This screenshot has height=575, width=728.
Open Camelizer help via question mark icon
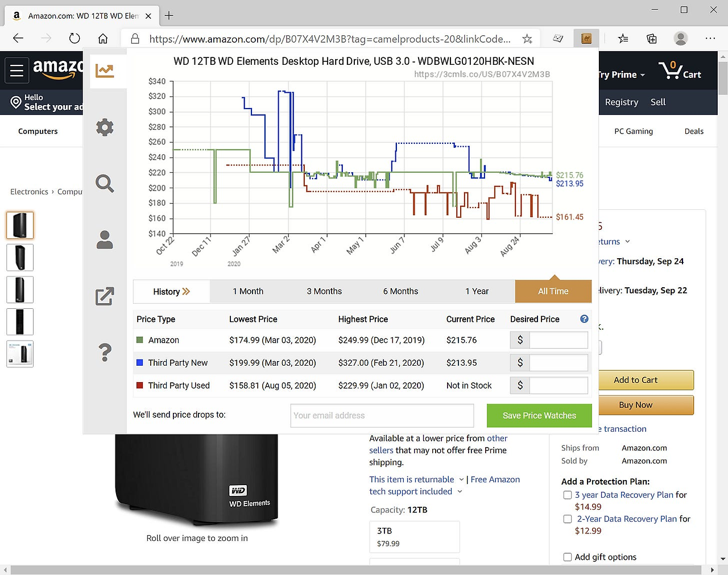(105, 352)
